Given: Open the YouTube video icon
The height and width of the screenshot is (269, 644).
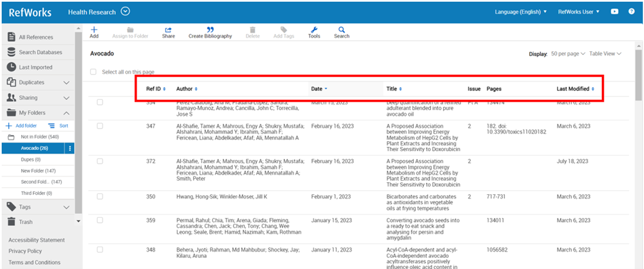Looking at the screenshot, I should coord(614,12).
